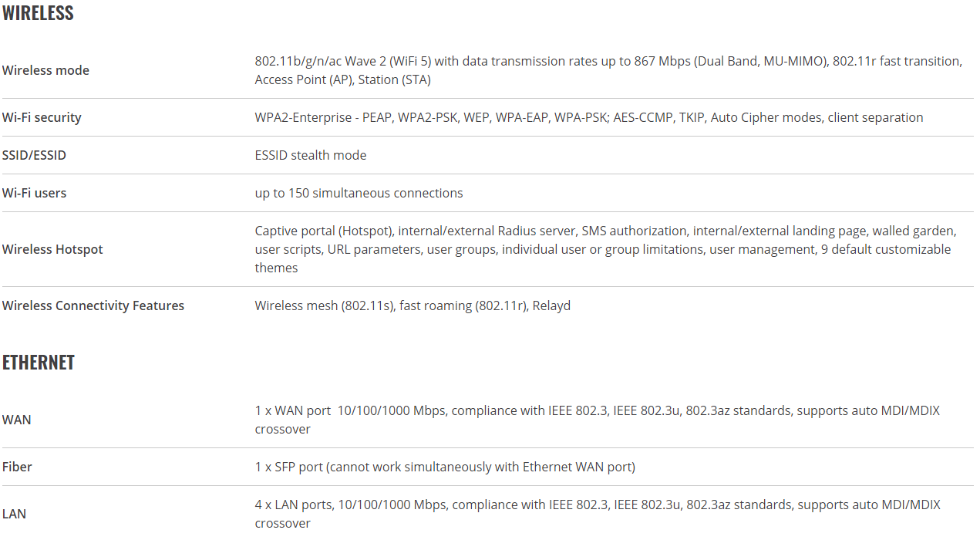Click the Wireless Connectivity Features label
The image size is (980, 540).
click(x=93, y=305)
